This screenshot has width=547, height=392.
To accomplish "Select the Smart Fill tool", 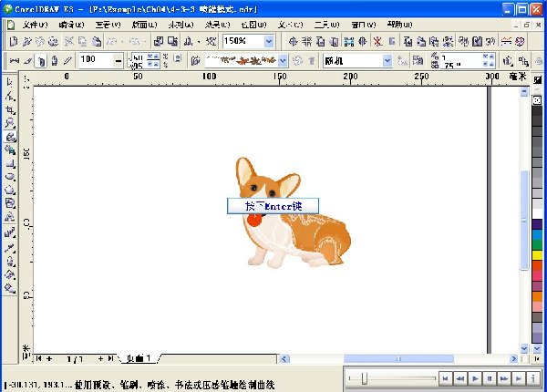I will (x=10, y=150).
